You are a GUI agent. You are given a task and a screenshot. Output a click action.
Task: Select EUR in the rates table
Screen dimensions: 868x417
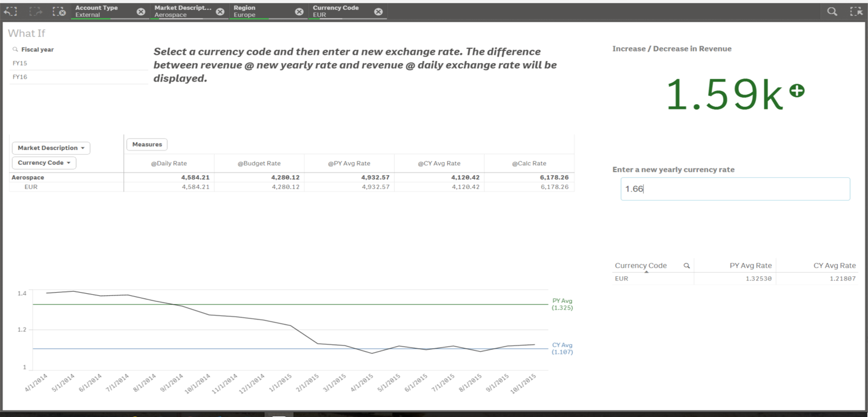point(621,279)
